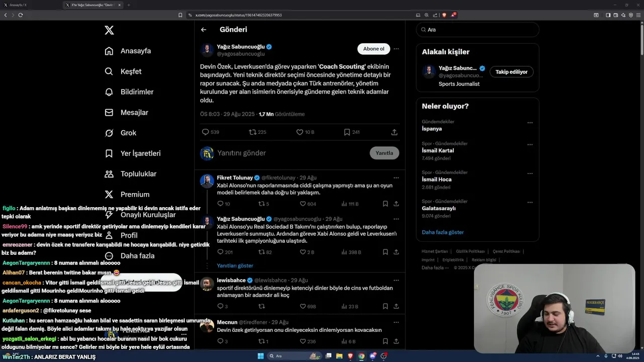Repost Fikret Tolunay's comment
Viewport: 644px width, 362px height.
[264, 204]
